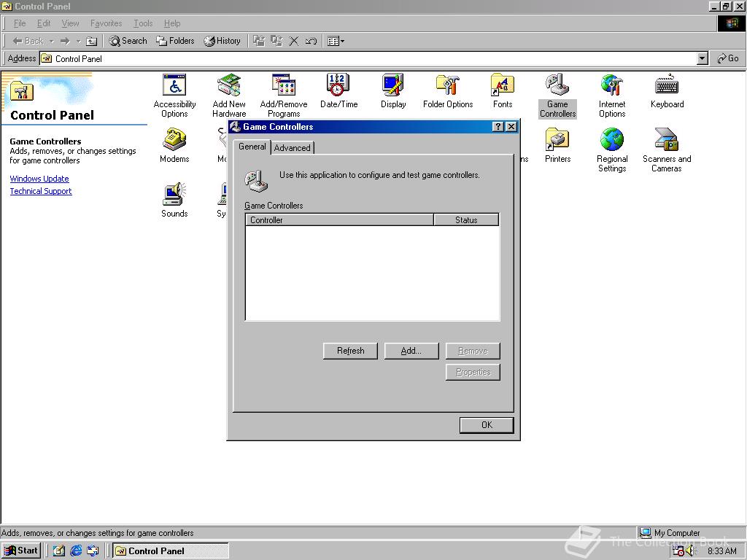Launch Add/Remove Programs

pos(284,84)
